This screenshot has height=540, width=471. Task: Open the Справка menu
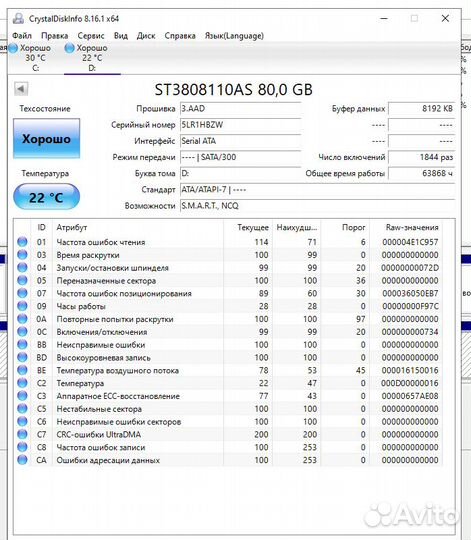point(180,36)
